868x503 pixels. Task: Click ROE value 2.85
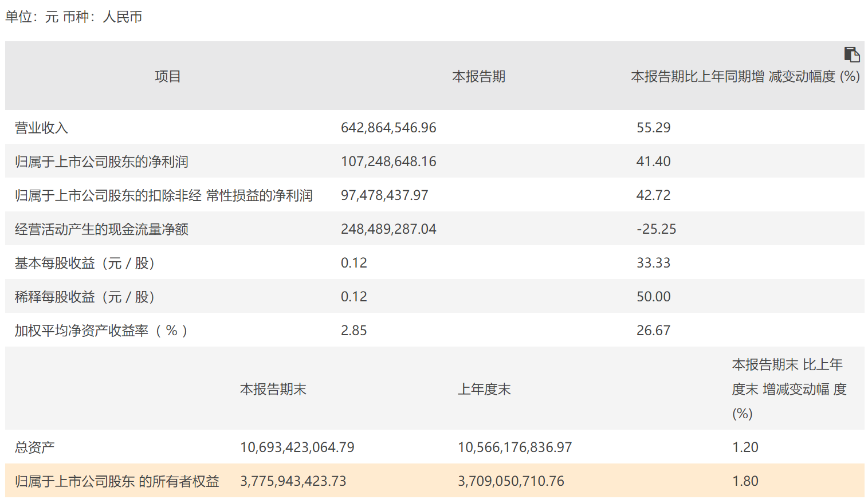[354, 330]
